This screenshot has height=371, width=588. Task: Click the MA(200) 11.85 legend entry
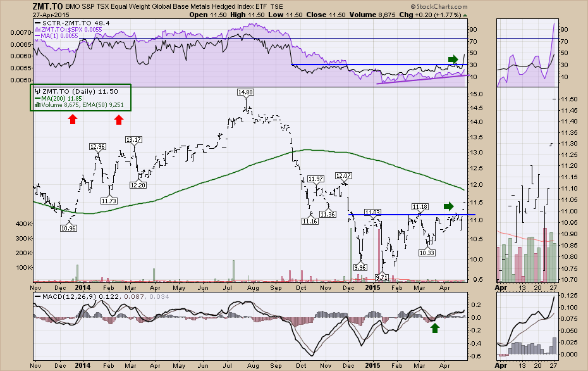61,98
